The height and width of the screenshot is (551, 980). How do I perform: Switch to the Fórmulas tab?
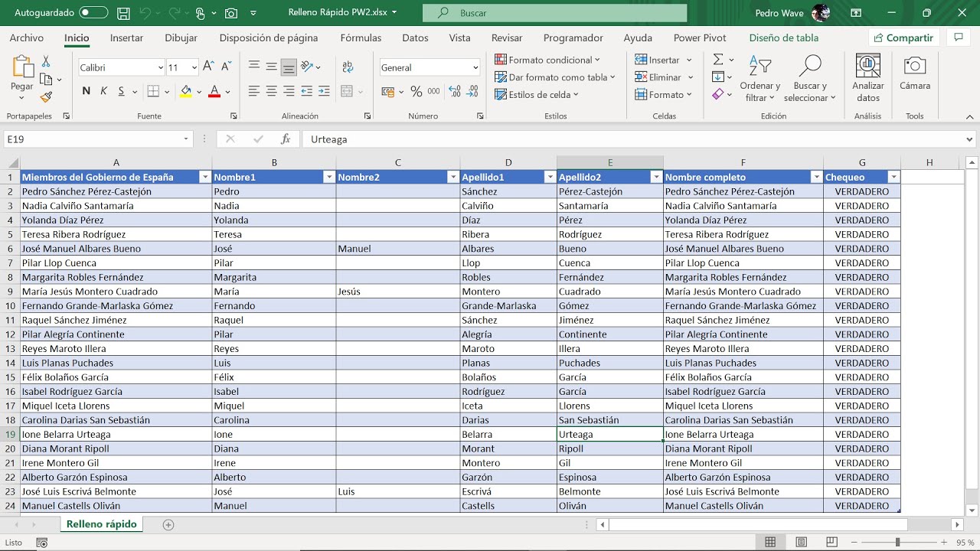click(361, 37)
